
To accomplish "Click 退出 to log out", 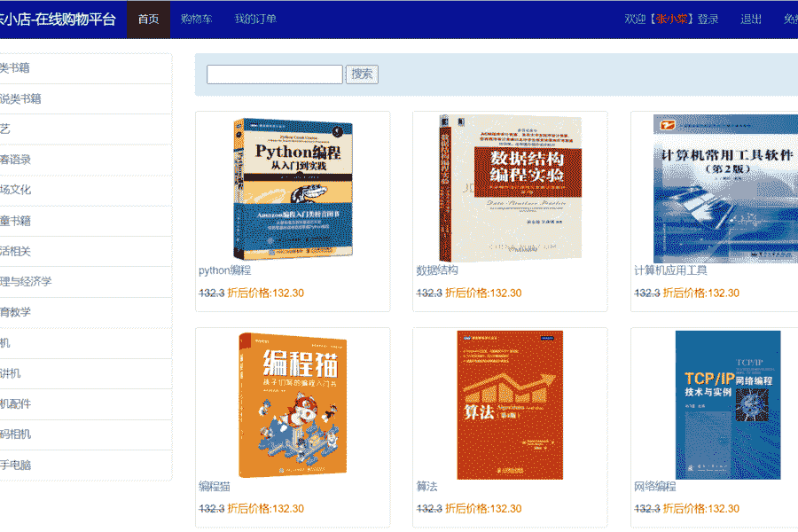I will click(751, 20).
